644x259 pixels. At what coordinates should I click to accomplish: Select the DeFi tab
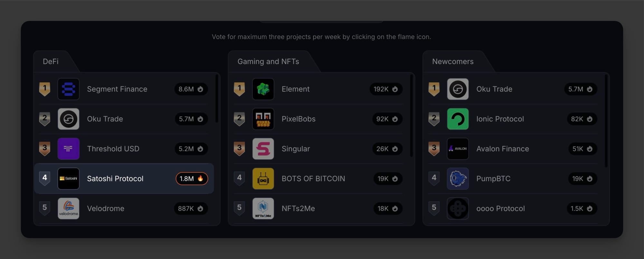tap(51, 61)
